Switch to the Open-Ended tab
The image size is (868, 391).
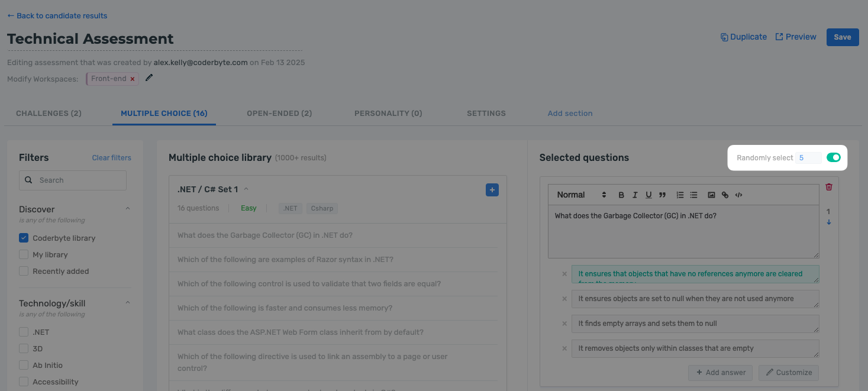tap(279, 114)
